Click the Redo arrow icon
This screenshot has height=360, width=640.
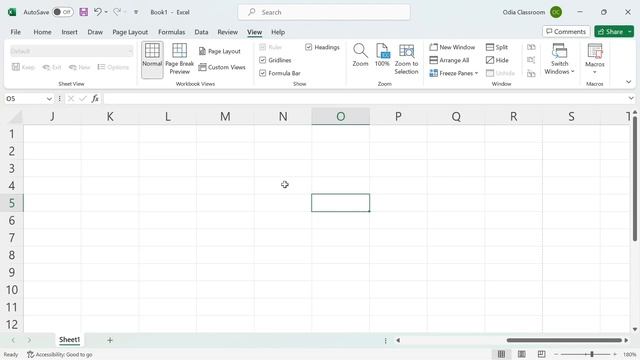[x=117, y=12]
